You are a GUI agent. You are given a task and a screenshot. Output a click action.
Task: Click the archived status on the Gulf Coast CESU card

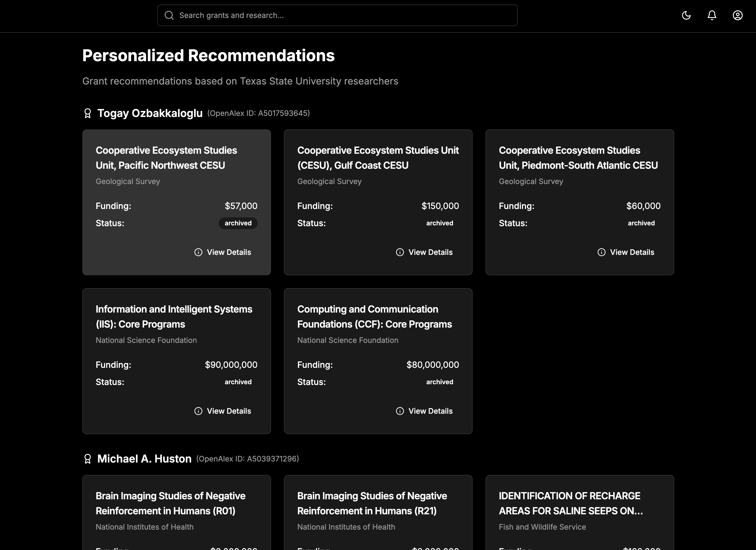[439, 223]
